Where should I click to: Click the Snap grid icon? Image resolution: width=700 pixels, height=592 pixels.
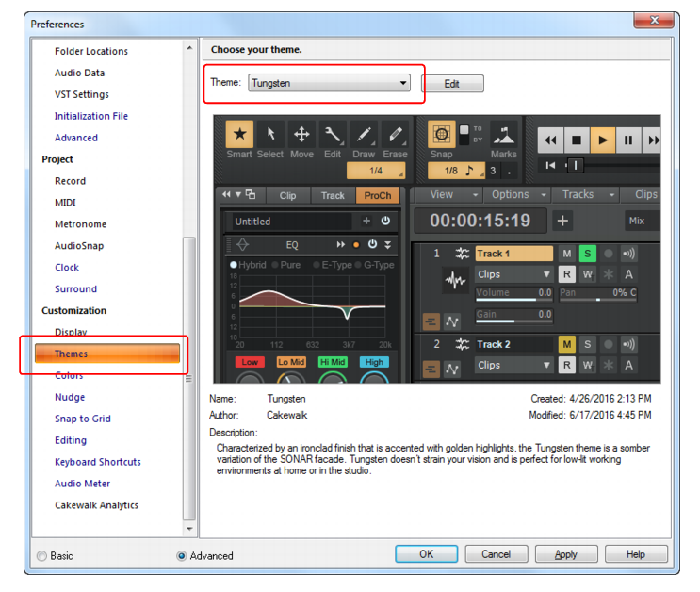coord(441,134)
